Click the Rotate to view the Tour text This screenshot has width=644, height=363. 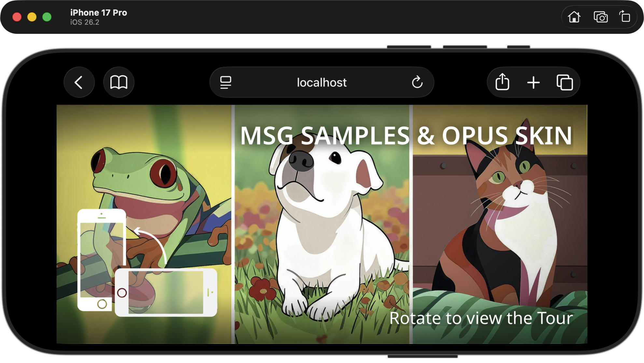pyautogui.click(x=481, y=318)
